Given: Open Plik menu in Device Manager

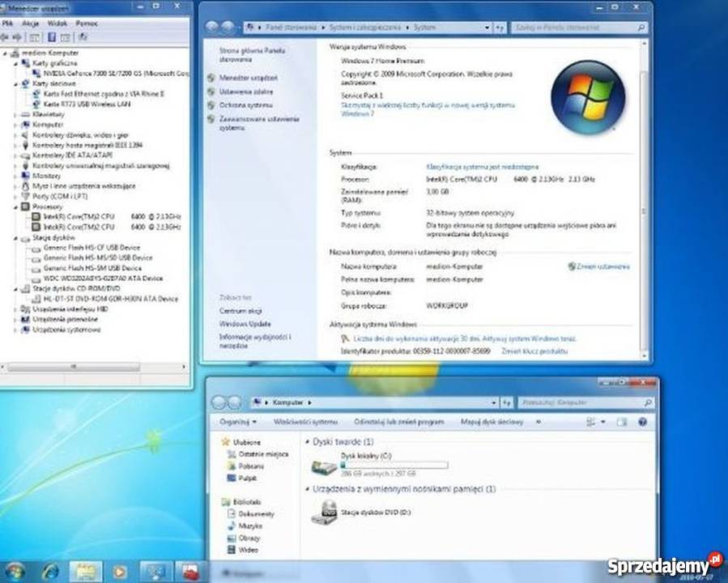Looking at the screenshot, I should pyautogui.click(x=7, y=23).
